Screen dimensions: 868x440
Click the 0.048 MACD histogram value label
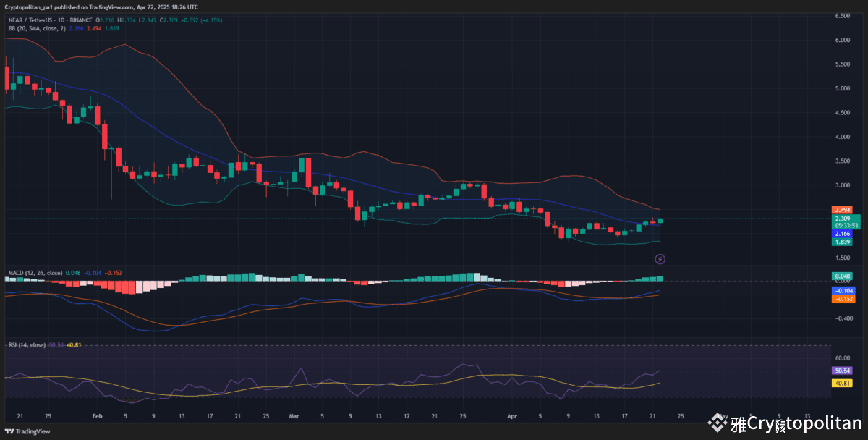(842, 276)
